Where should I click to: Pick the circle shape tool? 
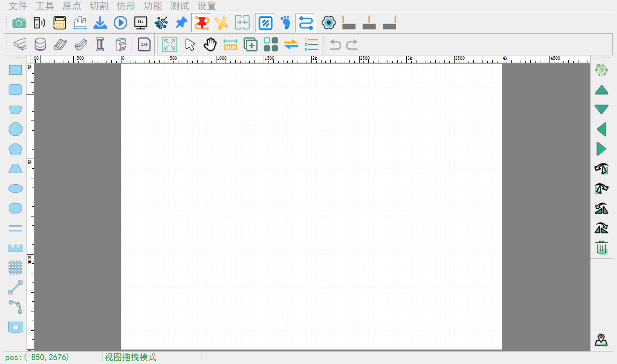click(15, 129)
